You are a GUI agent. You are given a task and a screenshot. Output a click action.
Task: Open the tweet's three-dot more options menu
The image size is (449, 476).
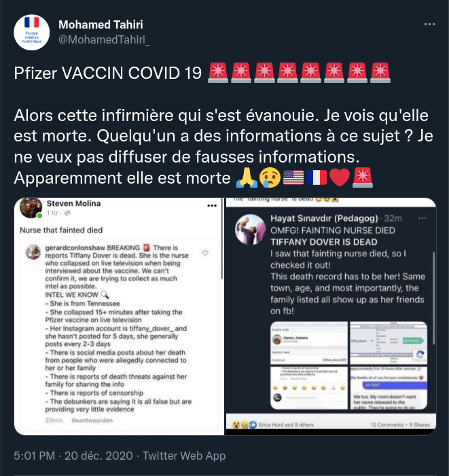429,24
